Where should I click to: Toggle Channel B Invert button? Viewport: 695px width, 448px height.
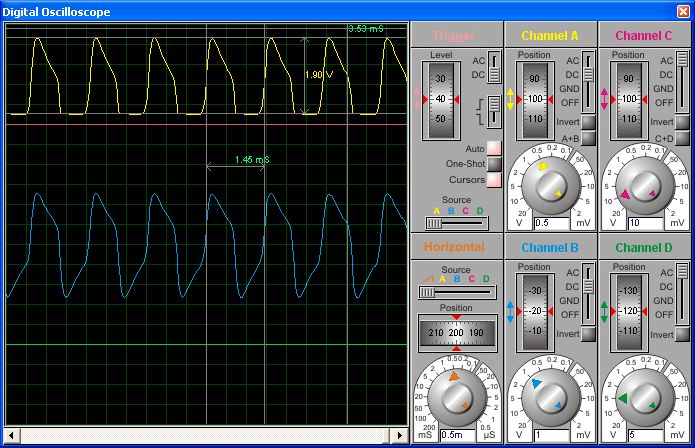click(x=588, y=334)
